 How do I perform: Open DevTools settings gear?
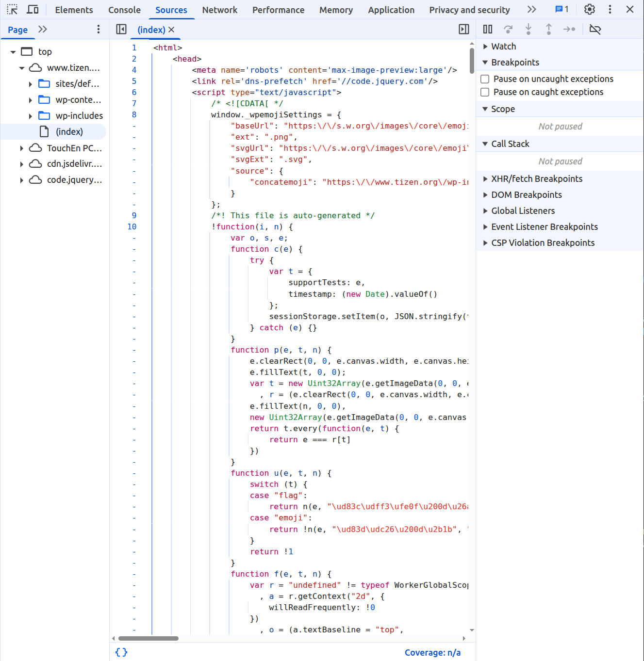click(589, 10)
